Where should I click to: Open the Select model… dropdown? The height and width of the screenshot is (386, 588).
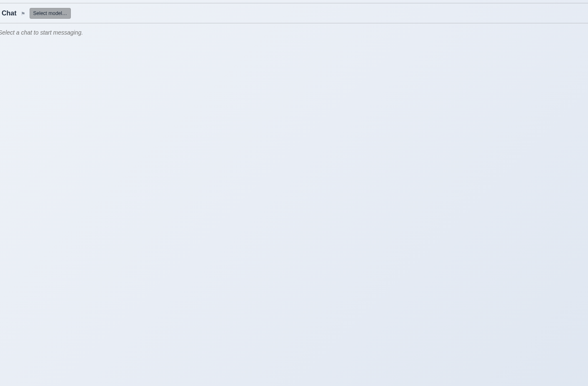pyautogui.click(x=50, y=13)
